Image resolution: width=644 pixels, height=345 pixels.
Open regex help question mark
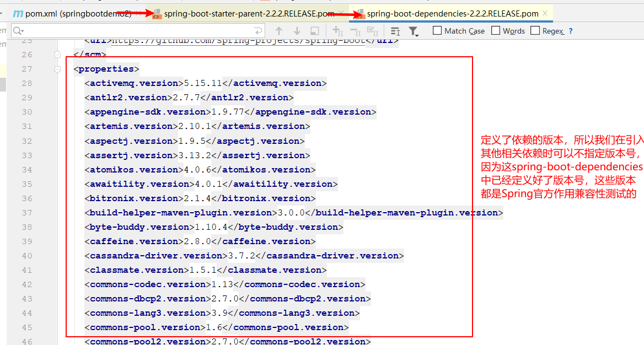tap(571, 31)
